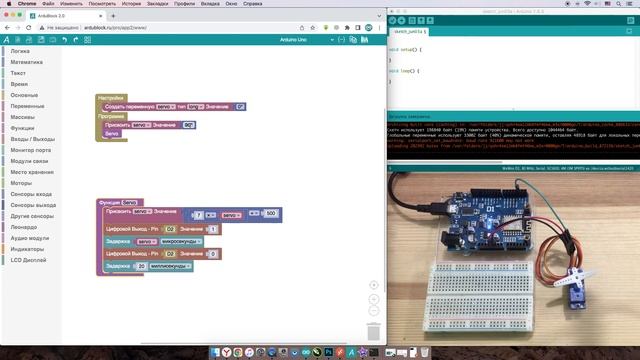
Task: Click the Chrome address bar URL
Action: point(116,28)
